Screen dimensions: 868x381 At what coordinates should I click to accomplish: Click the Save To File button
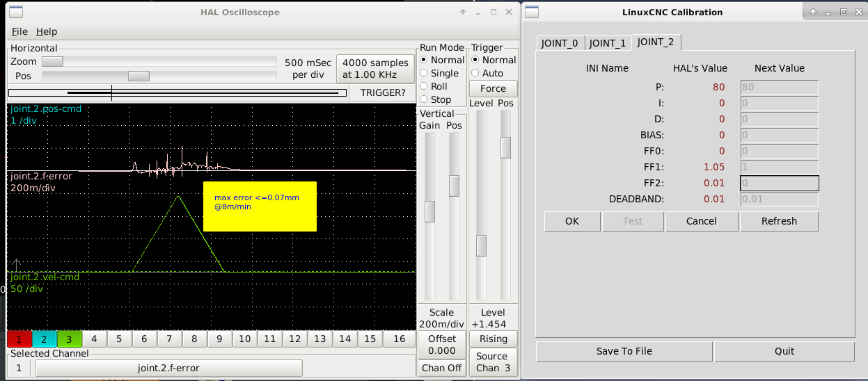pos(624,351)
